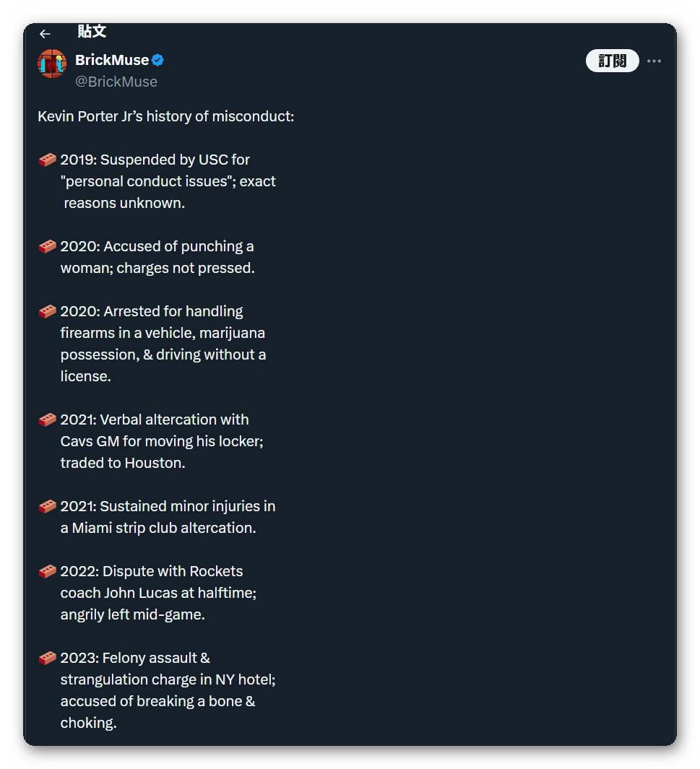Click the 貼文 page heading

pos(92,31)
